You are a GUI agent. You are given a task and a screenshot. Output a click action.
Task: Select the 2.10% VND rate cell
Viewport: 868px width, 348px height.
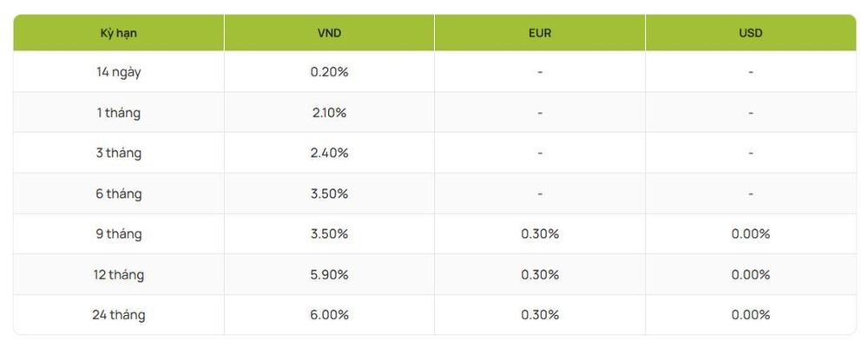pos(329,113)
